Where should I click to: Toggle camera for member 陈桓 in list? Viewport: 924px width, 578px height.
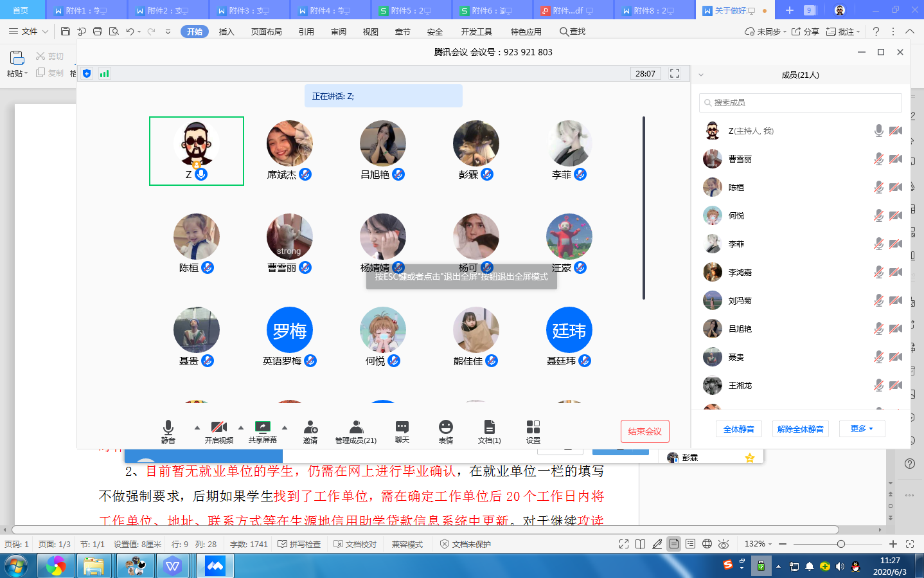895,187
